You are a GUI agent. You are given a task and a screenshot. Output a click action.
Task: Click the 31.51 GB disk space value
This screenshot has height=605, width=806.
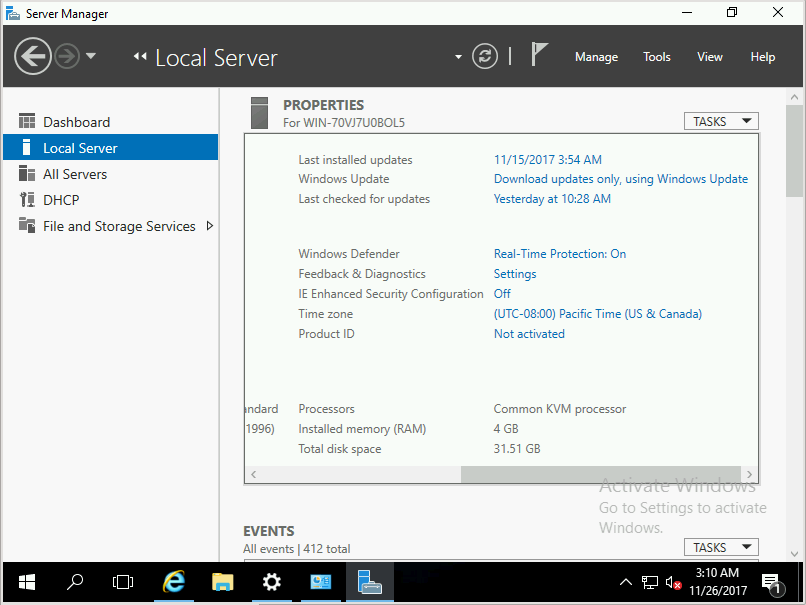pyautogui.click(x=517, y=449)
